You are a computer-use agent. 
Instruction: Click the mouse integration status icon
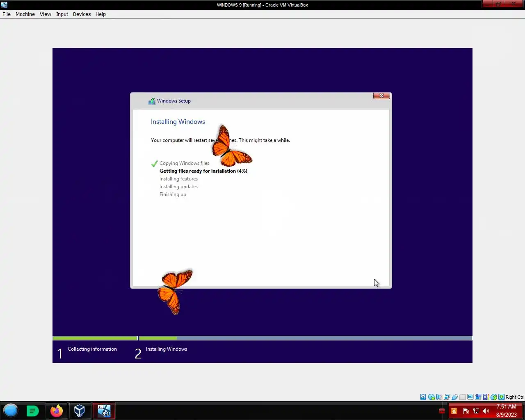click(494, 397)
